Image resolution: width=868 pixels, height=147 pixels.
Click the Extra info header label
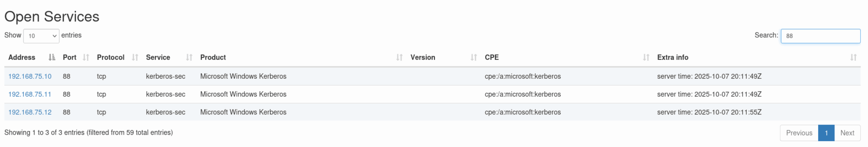pyautogui.click(x=672, y=57)
